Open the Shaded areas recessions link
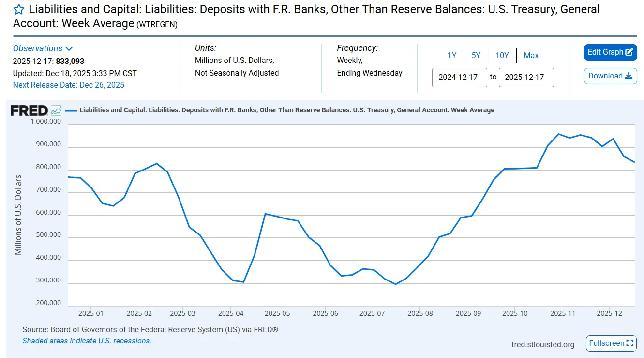The width and height of the screenshot is (644, 358). coord(87,341)
